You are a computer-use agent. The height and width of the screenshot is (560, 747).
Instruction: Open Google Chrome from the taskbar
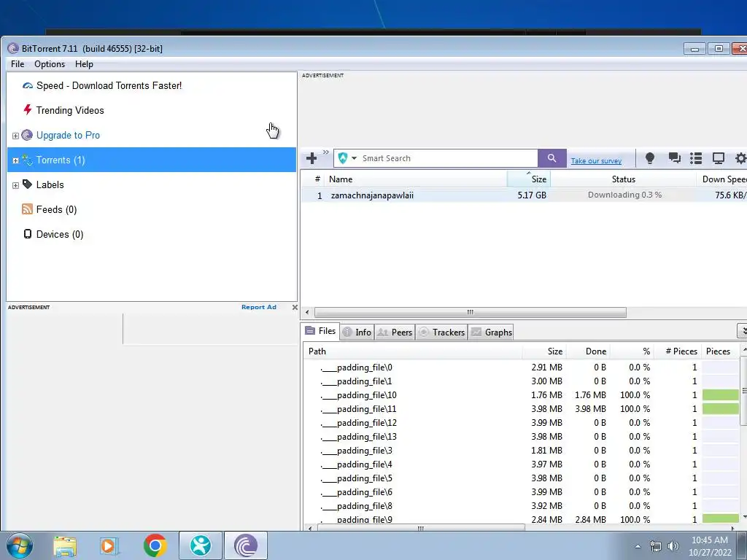pyautogui.click(x=155, y=545)
